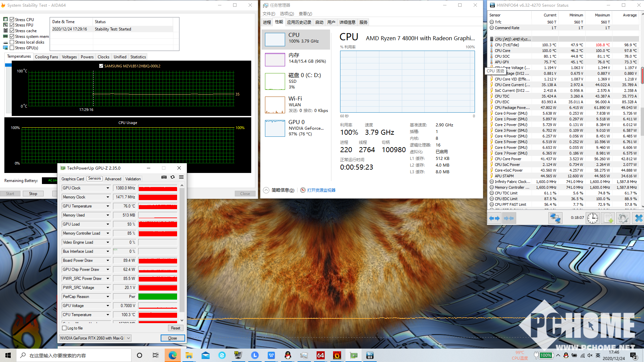Click the Cortana circle on the taskbar
The width and height of the screenshot is (644, 362).
coord(140,355)
